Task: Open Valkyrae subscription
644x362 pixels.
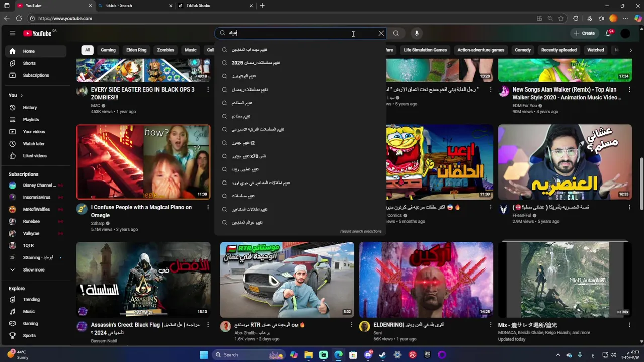Action: [x=36, y=233]
